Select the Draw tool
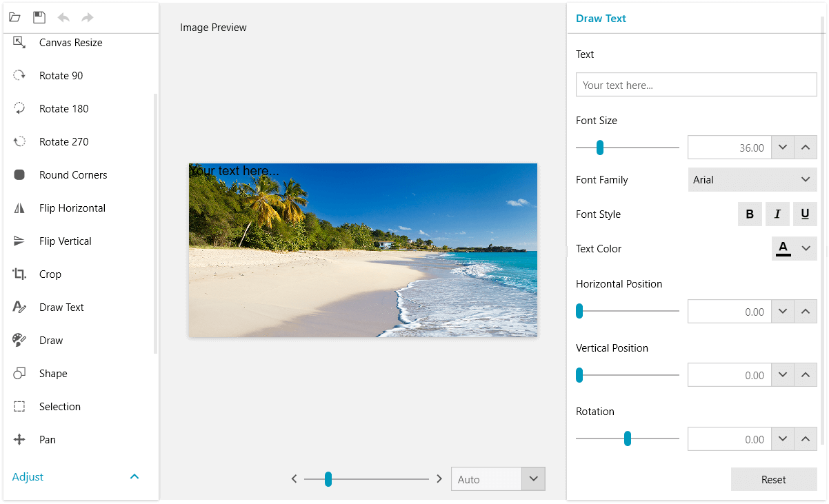 coord(50,340)
